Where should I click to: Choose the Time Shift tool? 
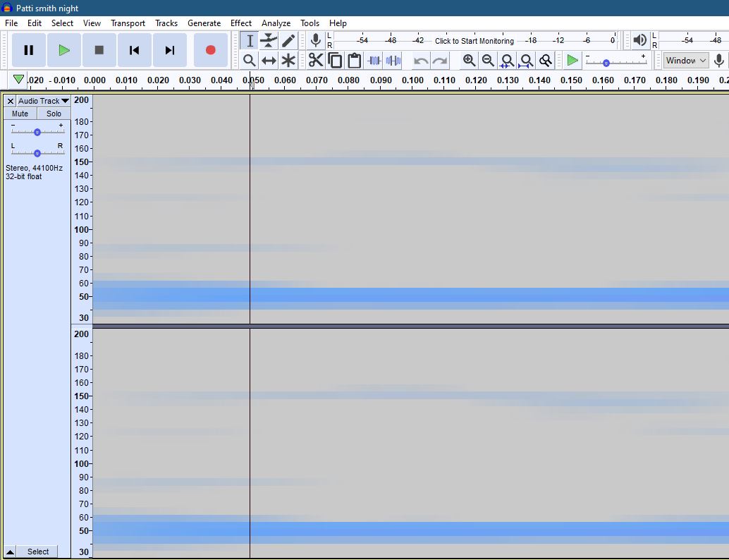click(269, 61)
